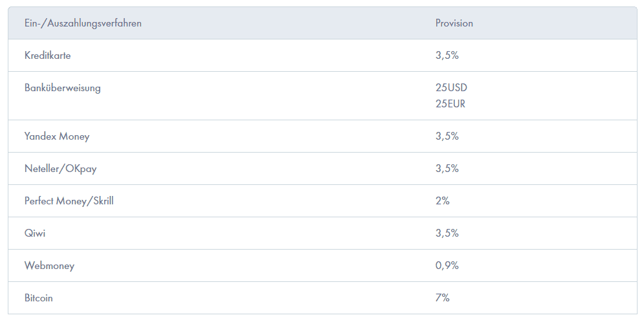Click the 25EUR fee value
The width and height of the screenshot is (644, 324).
tap(450, 103)
